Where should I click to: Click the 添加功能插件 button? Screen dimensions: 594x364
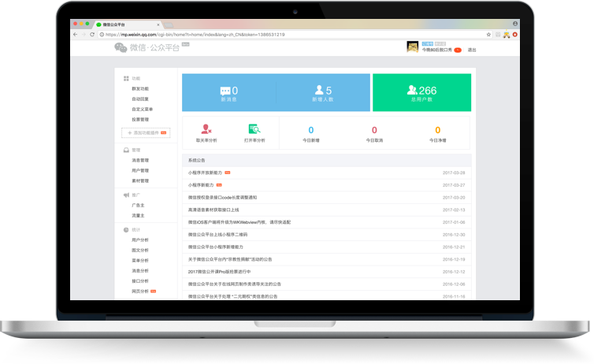click(x=146, y=133)
